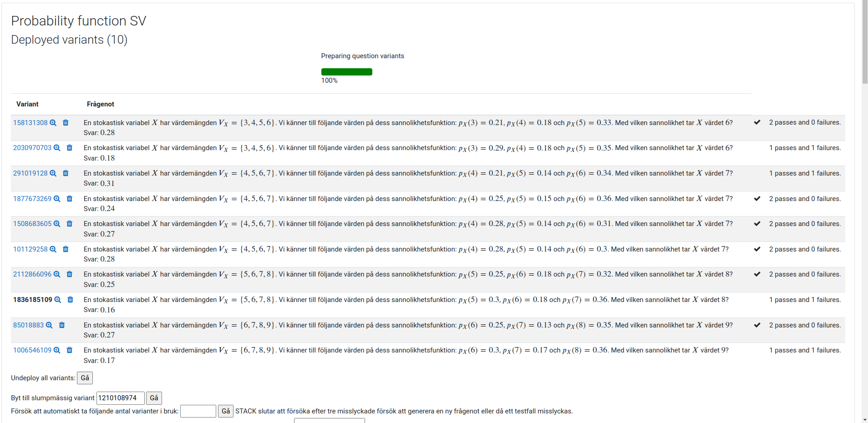Click the empty variant count input box
The height and width of the screenshot is (423, 868).
click(x=198, y=411)
